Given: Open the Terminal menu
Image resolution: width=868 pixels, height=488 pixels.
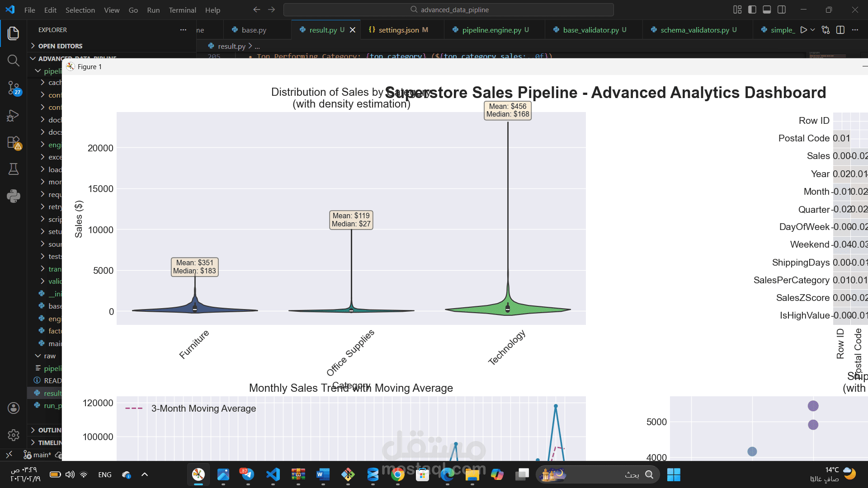Looking at the screenshot, I should [182, 10].
